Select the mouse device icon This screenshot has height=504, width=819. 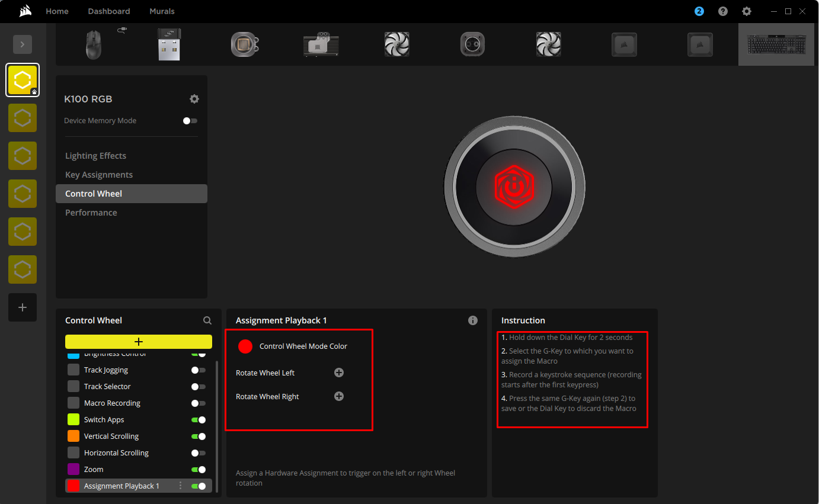(93, 44)
